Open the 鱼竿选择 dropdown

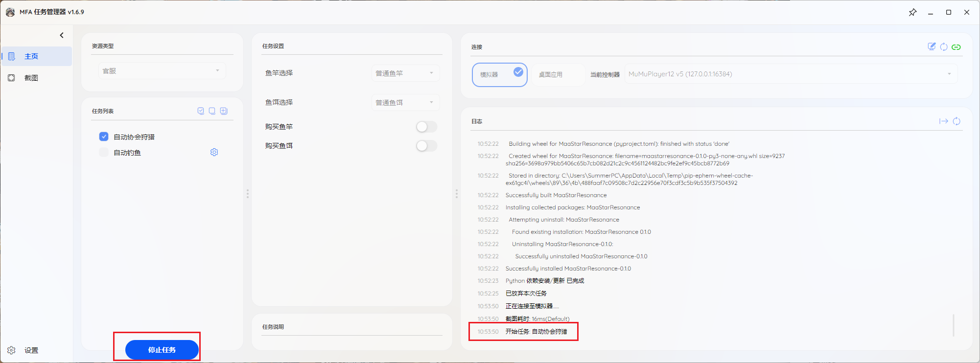coord(405,73)
